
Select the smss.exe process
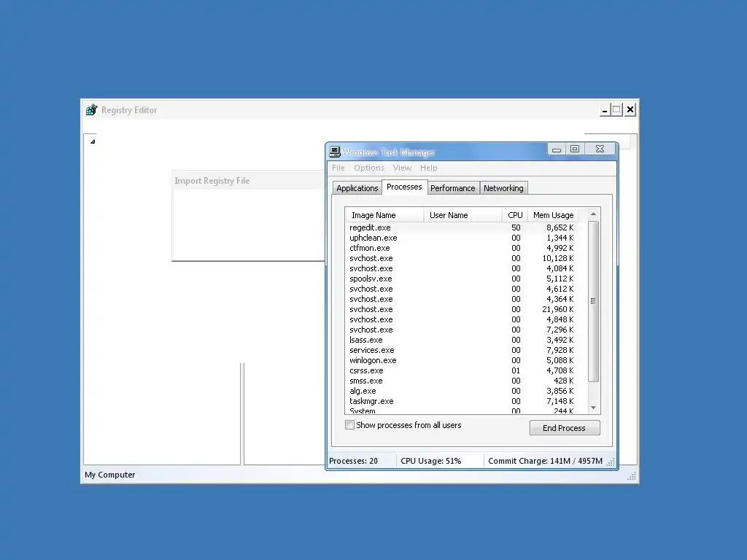tap(462, 381)
